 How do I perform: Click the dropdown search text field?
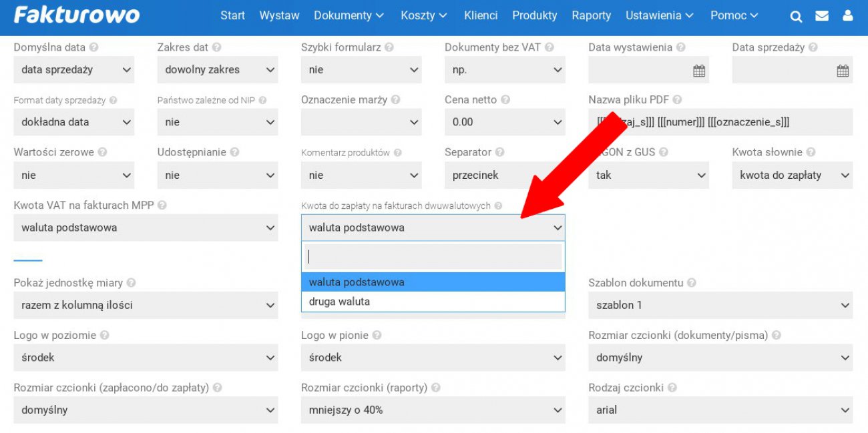(x=433, y=257)
